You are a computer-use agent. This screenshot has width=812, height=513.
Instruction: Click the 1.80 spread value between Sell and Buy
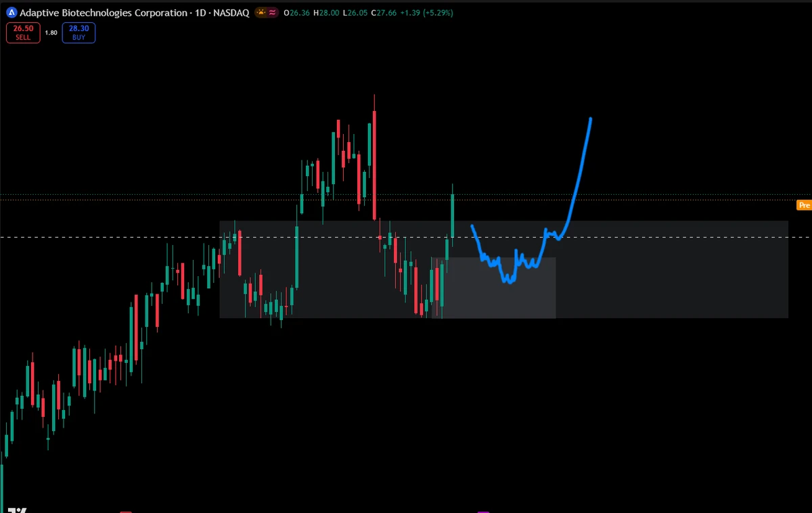(x=51, y=32)
